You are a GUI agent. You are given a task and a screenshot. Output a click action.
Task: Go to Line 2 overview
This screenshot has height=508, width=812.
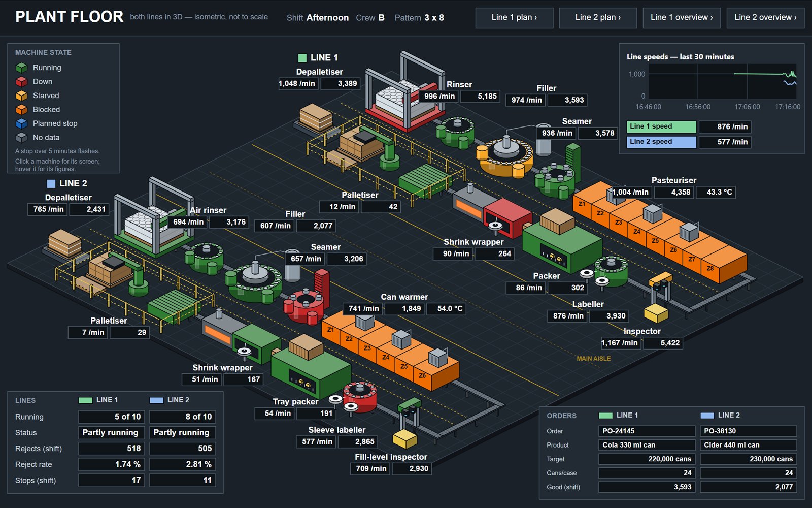[765, 18]
